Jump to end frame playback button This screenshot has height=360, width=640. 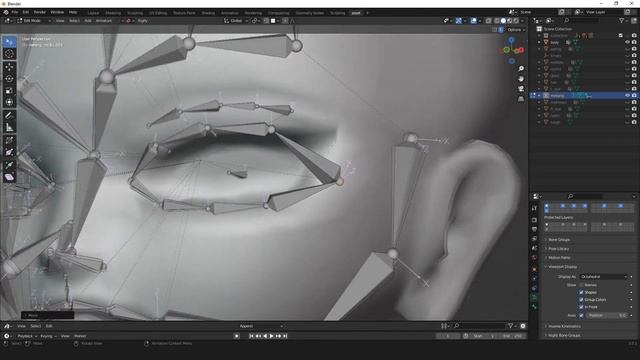pos(285,336)
